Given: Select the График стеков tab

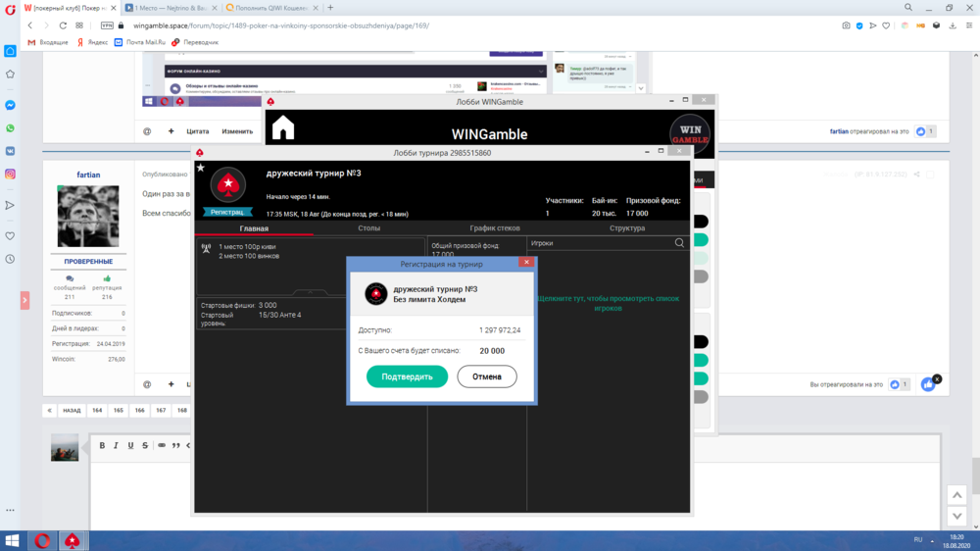Looking at the screenshot, I should [x=495, y=228].
